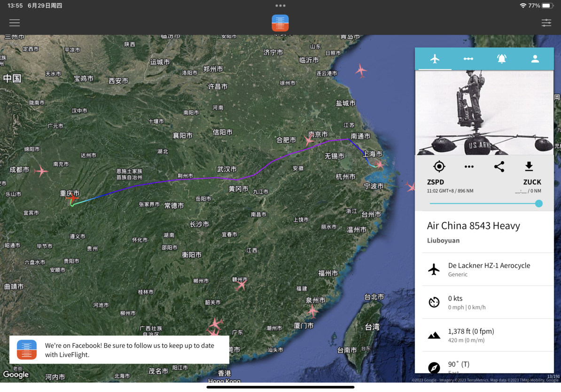Open pilot Liuboyuan's name

click(443, 241)
